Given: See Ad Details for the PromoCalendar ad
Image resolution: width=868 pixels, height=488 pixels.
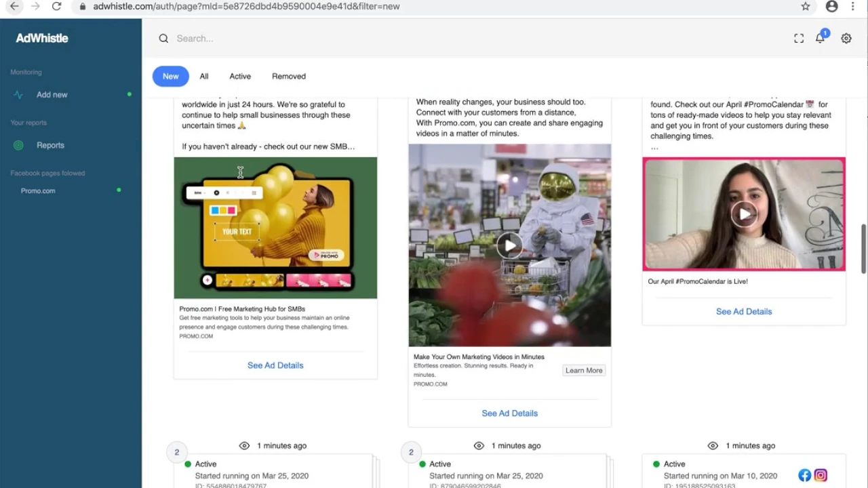Looking at the screenshot, I should pyautogui.click(x=744, y=312).
